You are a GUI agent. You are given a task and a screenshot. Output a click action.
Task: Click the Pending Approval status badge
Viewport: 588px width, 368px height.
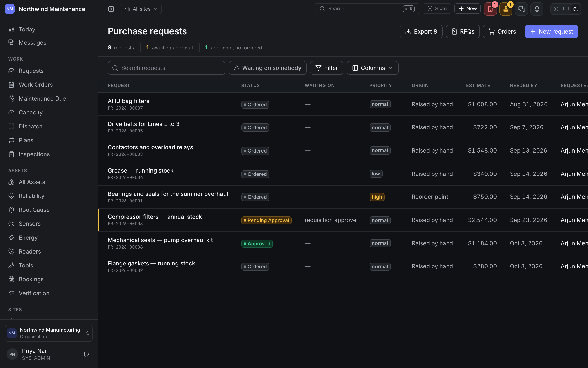point(266,220)
